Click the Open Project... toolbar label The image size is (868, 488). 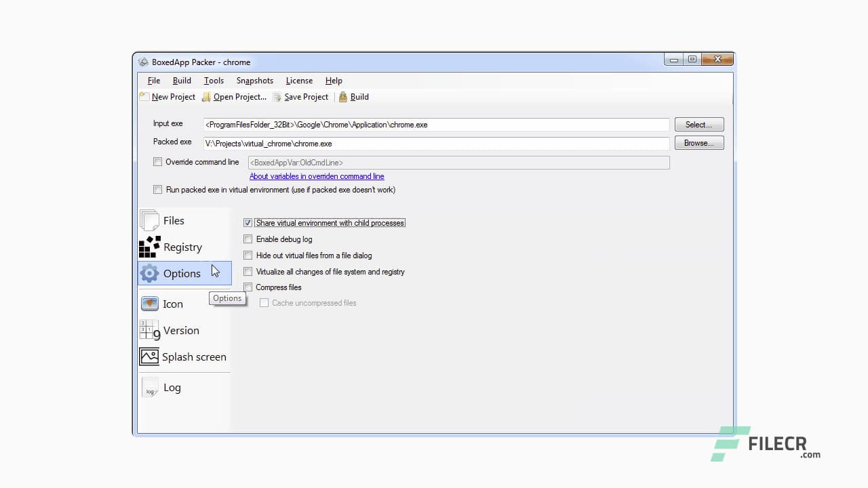[240, 97]
